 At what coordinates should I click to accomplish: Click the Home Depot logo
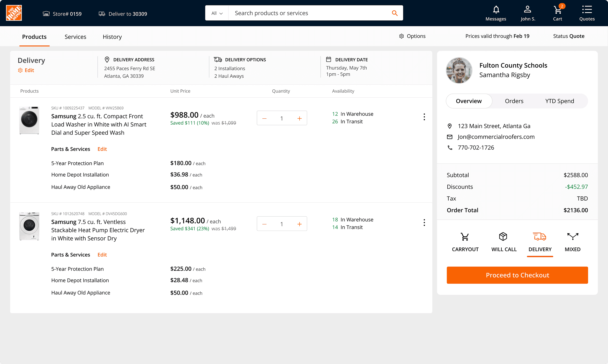pyautogui.click(x=14, y=13)
